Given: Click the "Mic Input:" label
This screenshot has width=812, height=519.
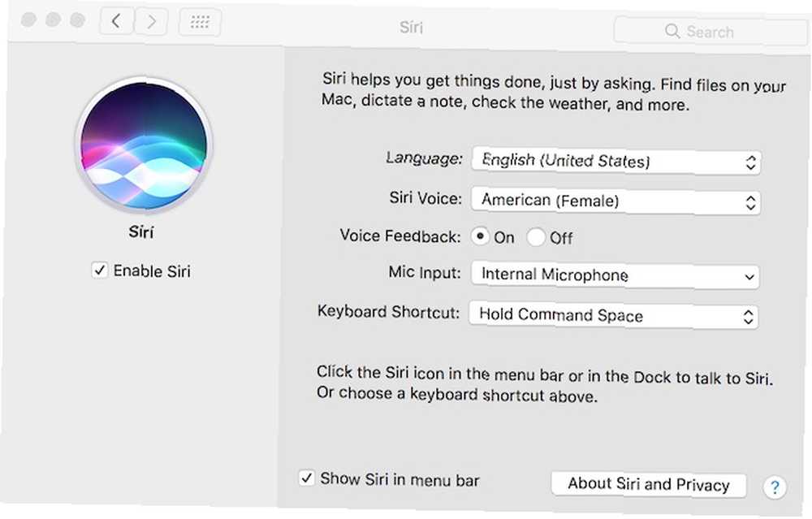Looking at the screenshot, I should (425, 272).
